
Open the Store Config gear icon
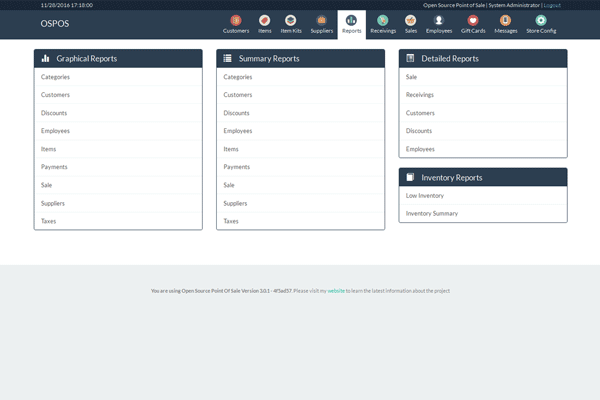(541, 20)
